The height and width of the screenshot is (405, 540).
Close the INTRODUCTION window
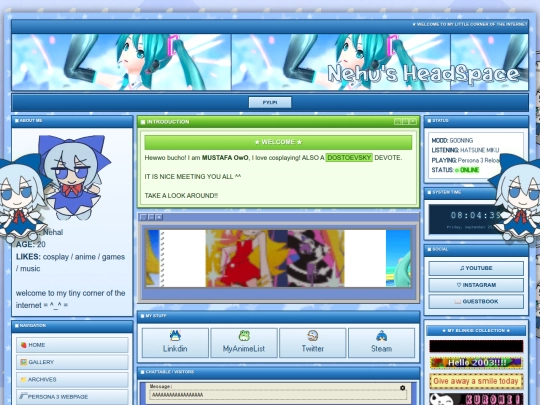(x=413, y=122)
